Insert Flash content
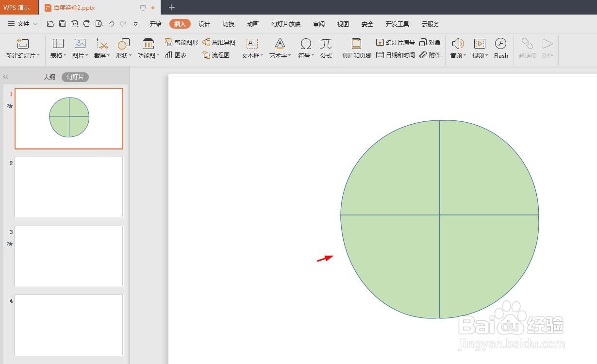The image size is (597, 364). [x=501, y=49]
